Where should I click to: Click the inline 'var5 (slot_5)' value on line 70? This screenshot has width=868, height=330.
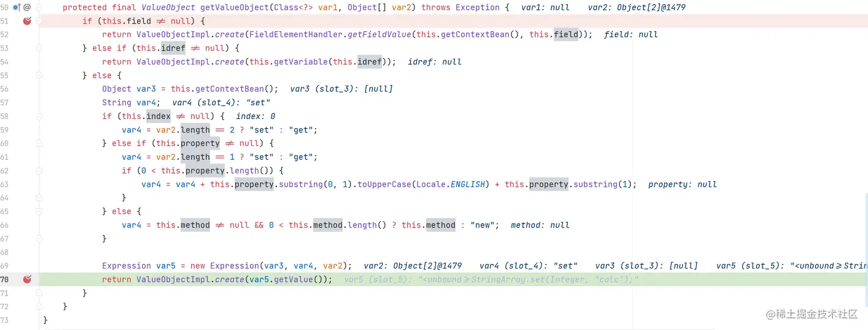coord(491,279)
